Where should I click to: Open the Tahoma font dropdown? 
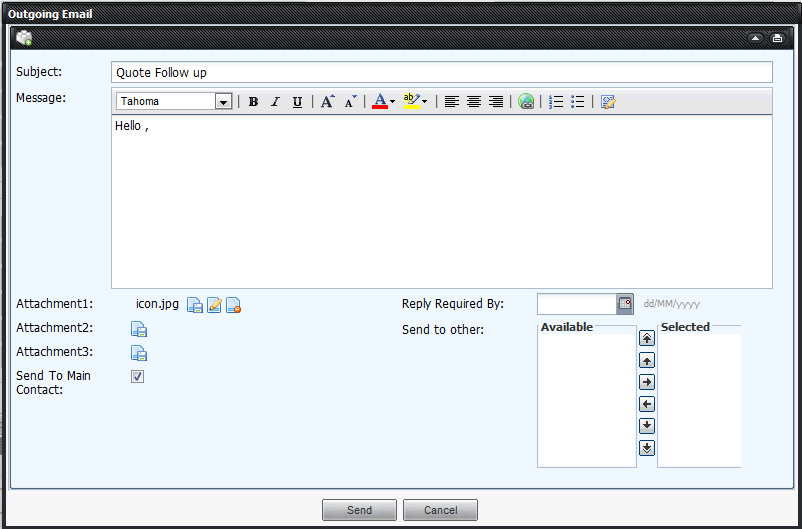pos(223,102)
